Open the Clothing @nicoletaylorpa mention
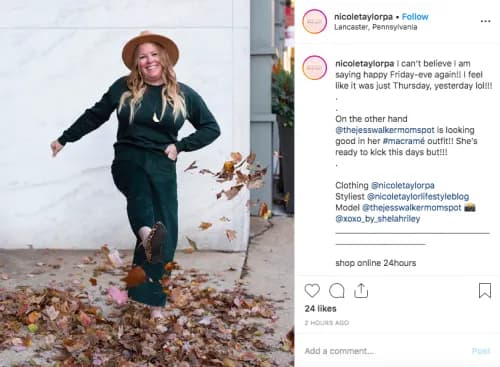 (x=403, y=185)
